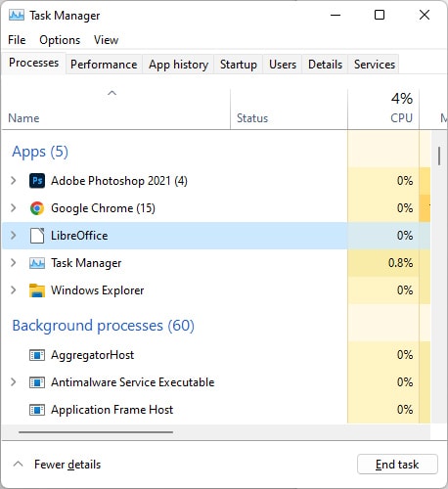Screen dimensions: 448x489
Task: Click the Task Manager process row icon
Action: (x=37, y=263)
